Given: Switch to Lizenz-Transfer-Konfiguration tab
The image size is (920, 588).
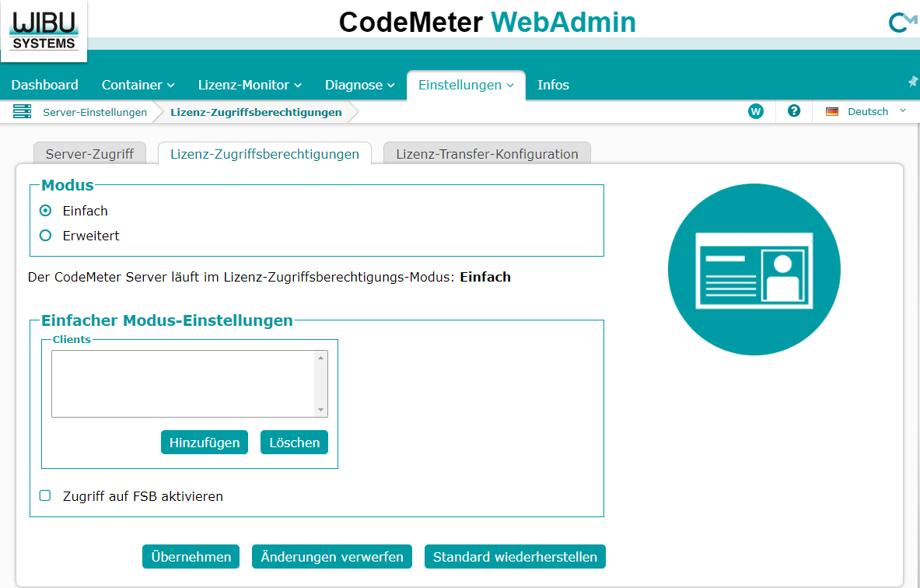Looking at the screenshot, I should click(487, 154).
